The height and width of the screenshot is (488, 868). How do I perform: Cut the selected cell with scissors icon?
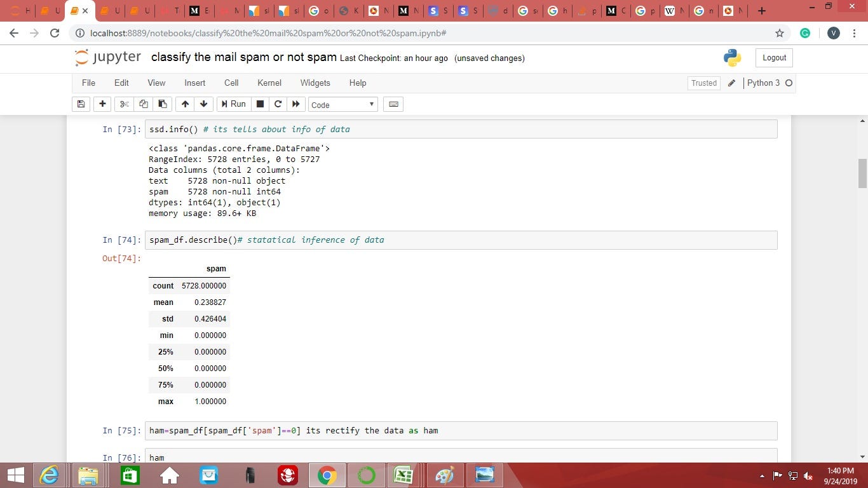click(x=123, y=104)
